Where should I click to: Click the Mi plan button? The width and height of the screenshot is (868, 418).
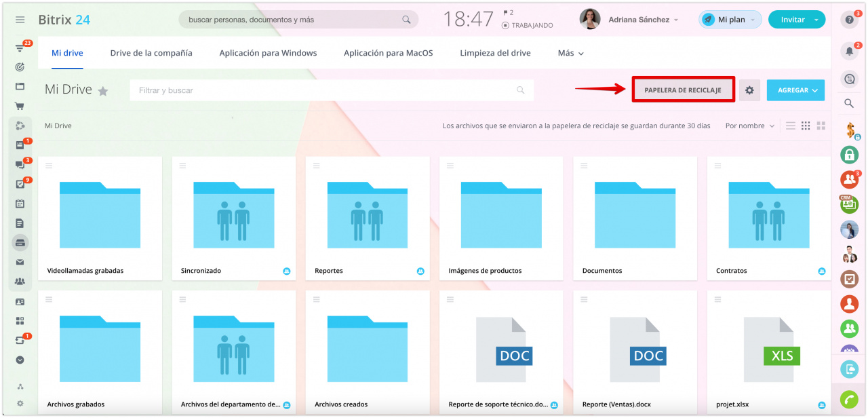click(x=730, y=20)
